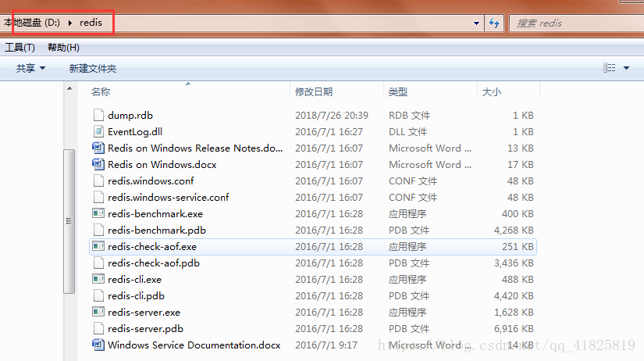Click the redis.windows.conf file icon

(x=98, y=181)
